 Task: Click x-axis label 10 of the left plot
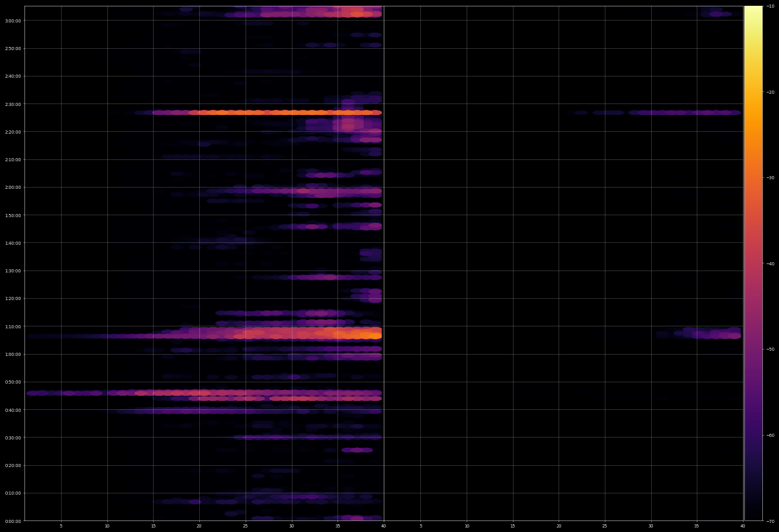(x=107, y=526)
